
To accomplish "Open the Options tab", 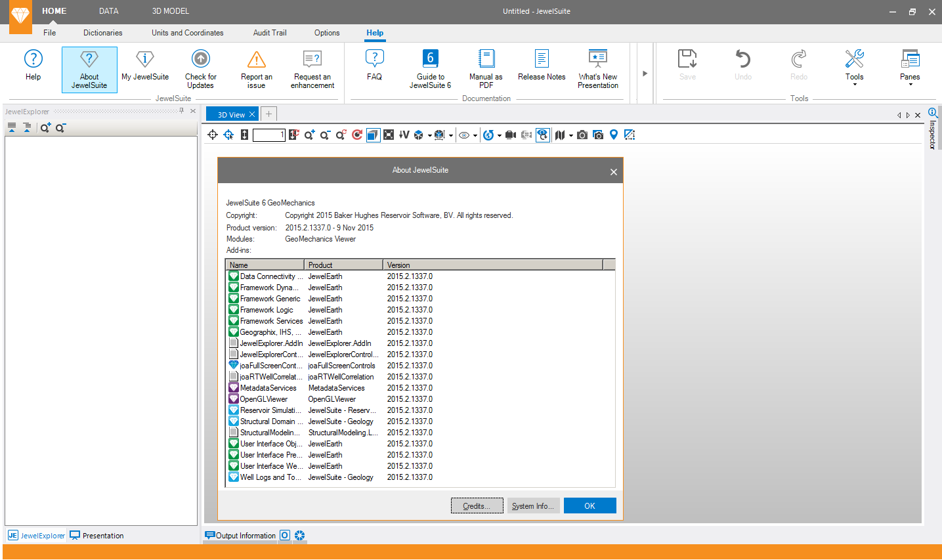I will 327,33.
